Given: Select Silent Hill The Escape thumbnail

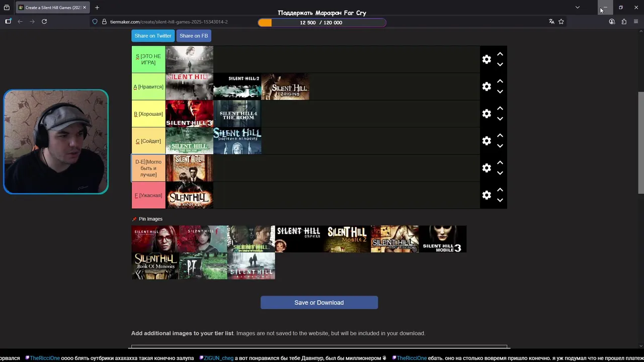Looking at the screenshot, I should click(x=394, y=239).
